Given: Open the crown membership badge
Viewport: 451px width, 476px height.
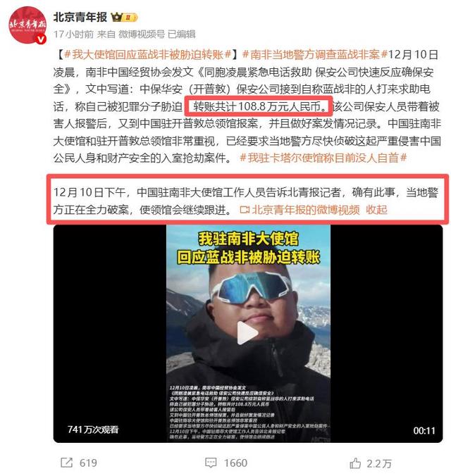Looking at the screenshot, I should pyautogui.click(x=125, y=18).
